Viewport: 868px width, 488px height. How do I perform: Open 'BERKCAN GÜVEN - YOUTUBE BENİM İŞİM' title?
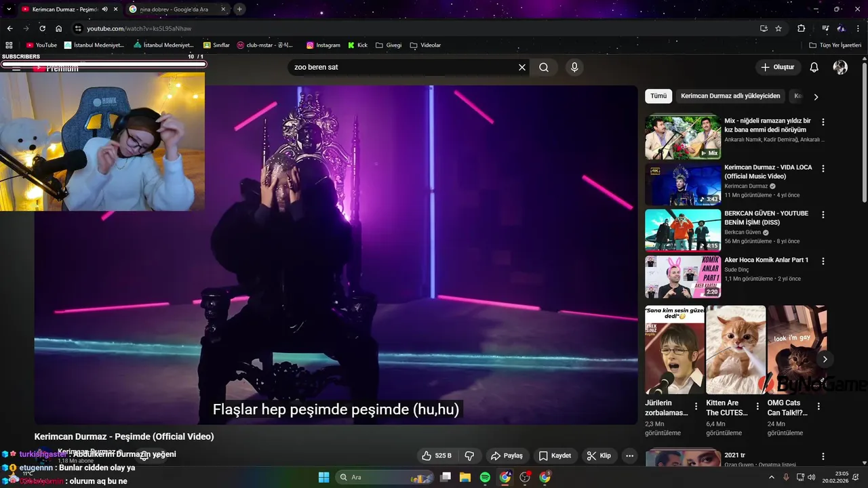[766, 218]
